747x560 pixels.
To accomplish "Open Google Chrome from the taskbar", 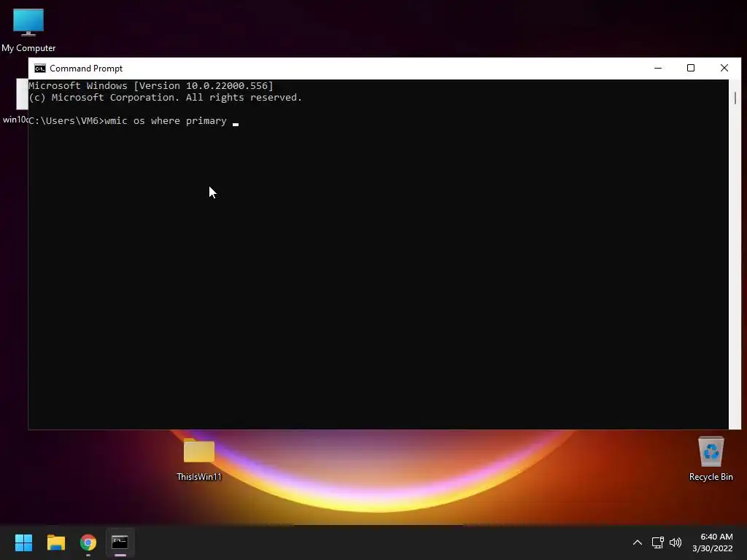I will pos(88,542).
